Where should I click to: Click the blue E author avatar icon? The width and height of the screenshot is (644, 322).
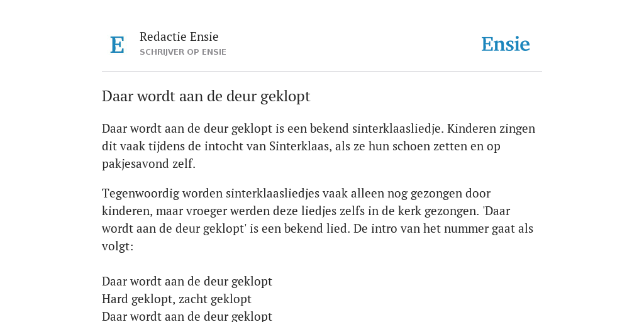tap(117, 45)
